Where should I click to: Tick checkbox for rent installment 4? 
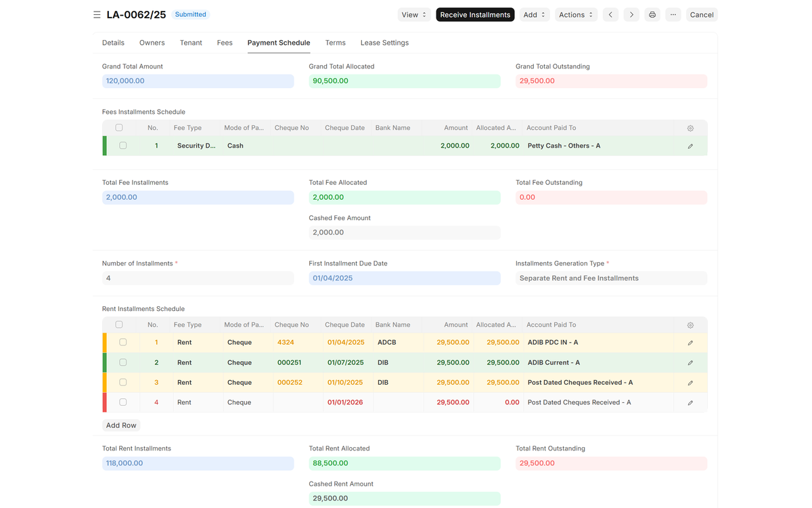click(122, 402)
